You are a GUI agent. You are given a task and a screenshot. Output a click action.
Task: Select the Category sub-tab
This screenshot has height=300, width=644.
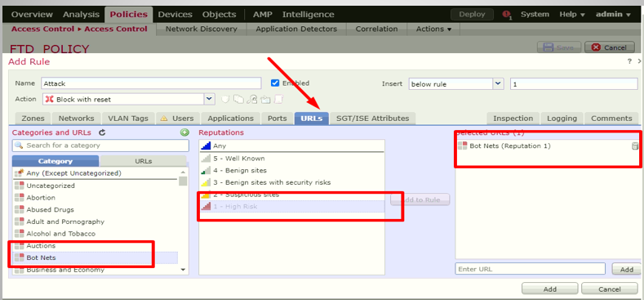point(56,161)
